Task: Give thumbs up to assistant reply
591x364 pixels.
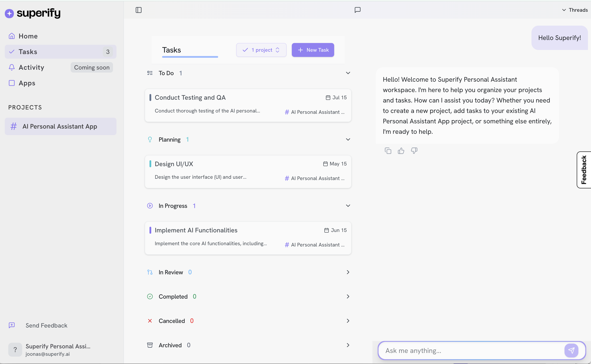Action: click(x=401, y=151)
